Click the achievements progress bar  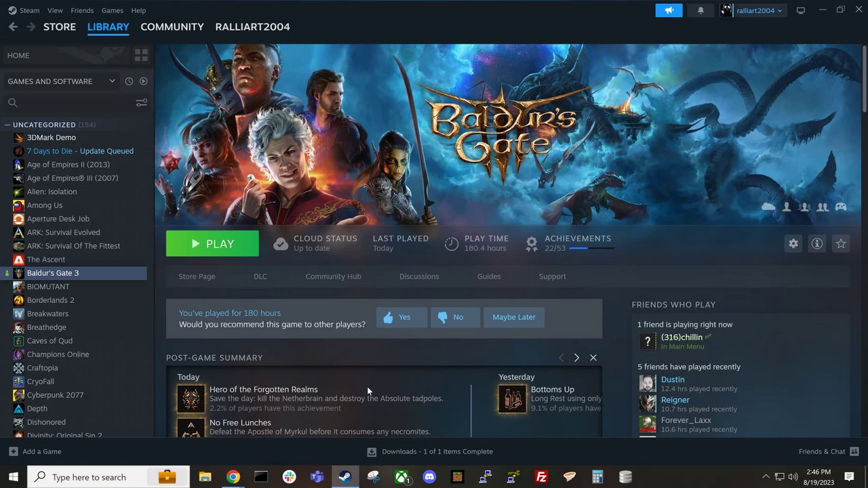click(x=591, y=249)
